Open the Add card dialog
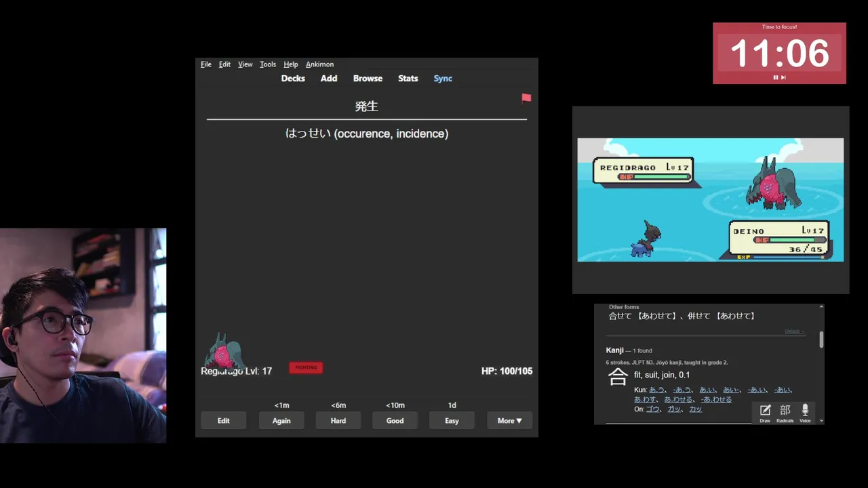868x488 pixels. tap(329, 79)
